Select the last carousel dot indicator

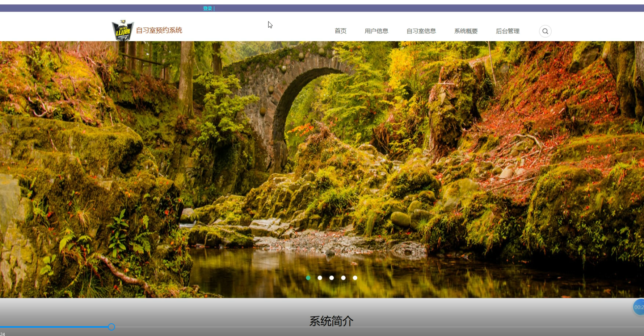355,278
